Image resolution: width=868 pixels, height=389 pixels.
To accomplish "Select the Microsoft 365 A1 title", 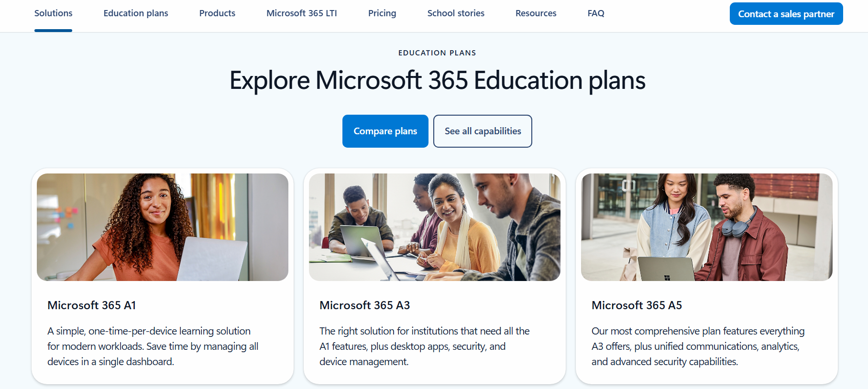I will (92, 305).
